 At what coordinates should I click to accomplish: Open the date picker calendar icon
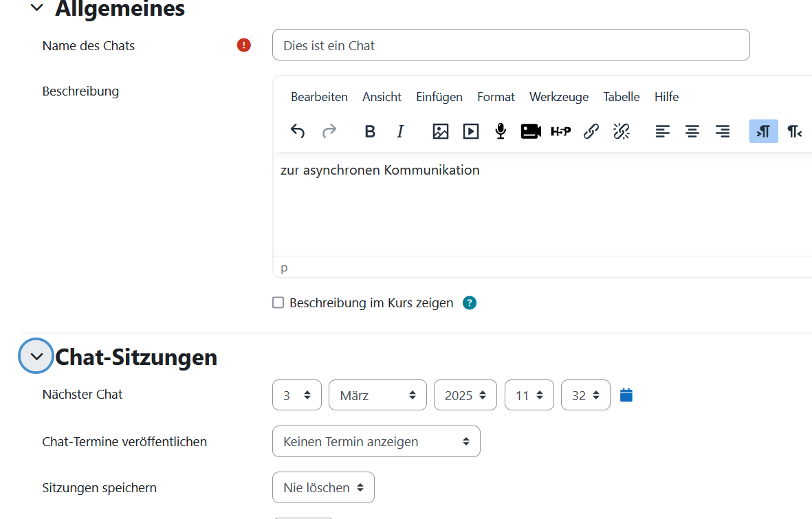coord(626,395)
